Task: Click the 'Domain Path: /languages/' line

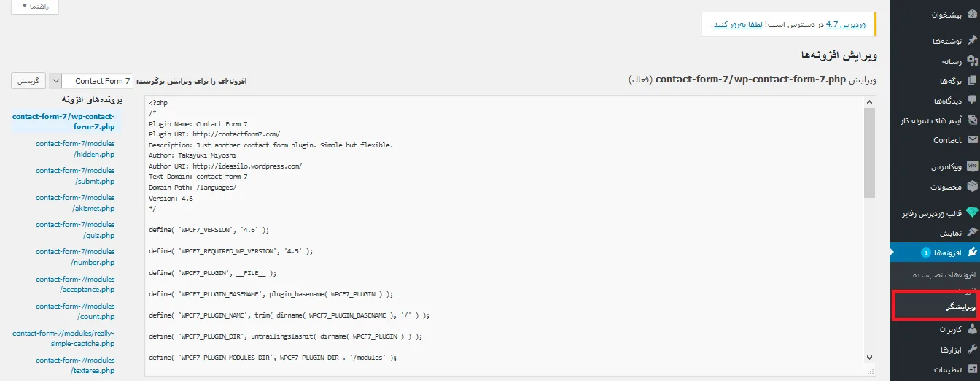Action: tap(192, 188)
